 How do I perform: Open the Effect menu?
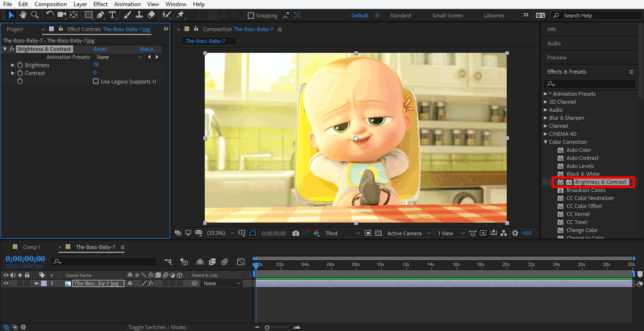coord(100,4)
